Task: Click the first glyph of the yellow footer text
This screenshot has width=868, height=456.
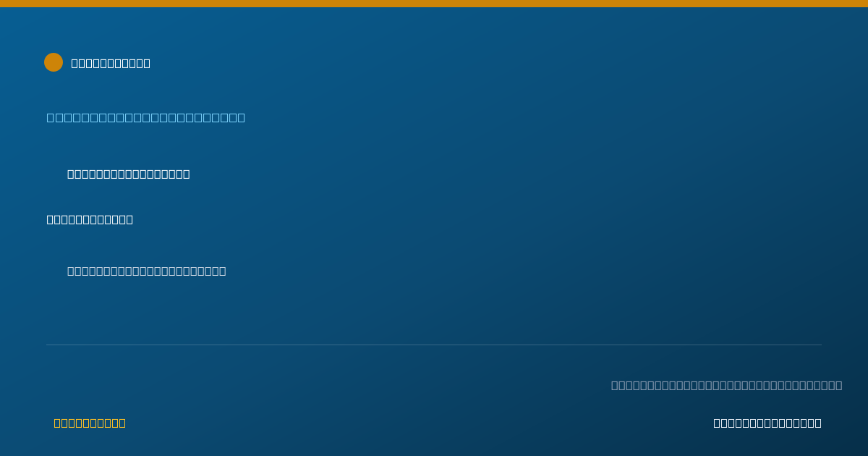Action: click(x=58, y=423)
